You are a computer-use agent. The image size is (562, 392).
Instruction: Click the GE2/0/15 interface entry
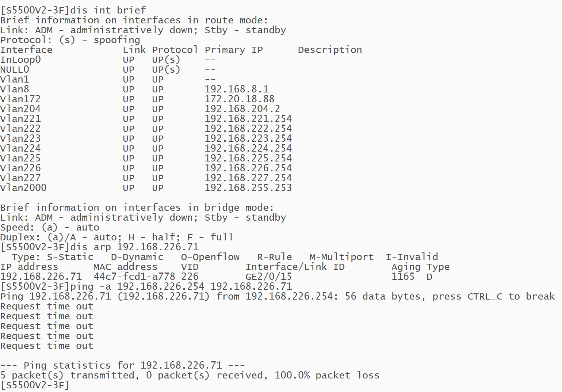click(x=268, y=277)
